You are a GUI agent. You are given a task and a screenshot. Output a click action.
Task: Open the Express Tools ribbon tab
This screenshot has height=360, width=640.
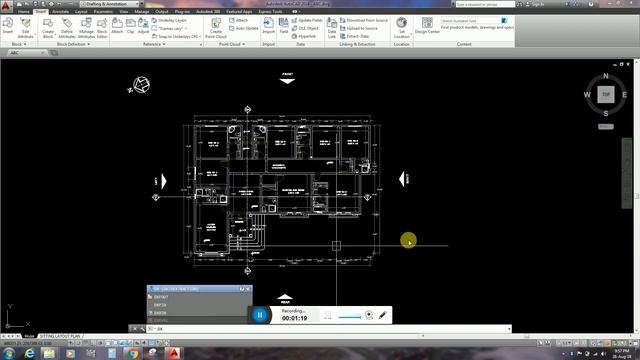tap(270, 11)
